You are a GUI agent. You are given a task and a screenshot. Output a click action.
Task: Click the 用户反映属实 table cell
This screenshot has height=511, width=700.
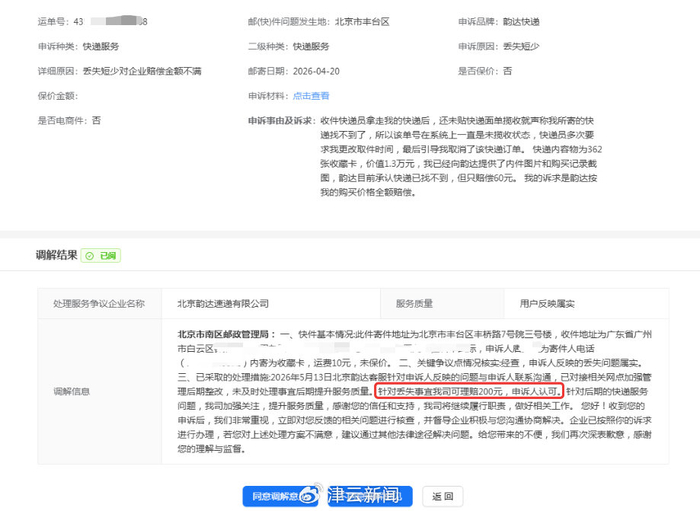586,303
